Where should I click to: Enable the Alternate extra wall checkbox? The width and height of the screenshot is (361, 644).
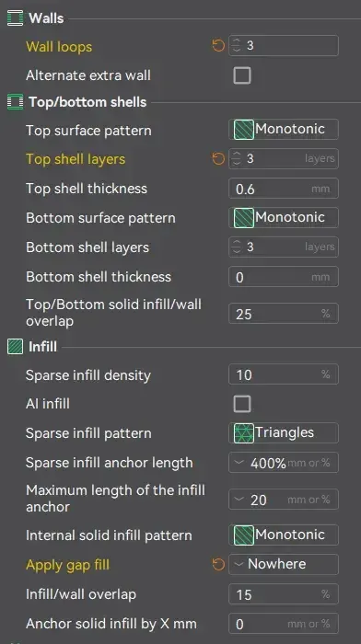[242, 75]
